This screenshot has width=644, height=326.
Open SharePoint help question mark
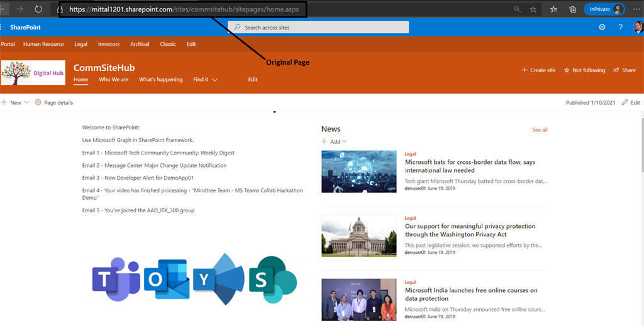point(620,27)
